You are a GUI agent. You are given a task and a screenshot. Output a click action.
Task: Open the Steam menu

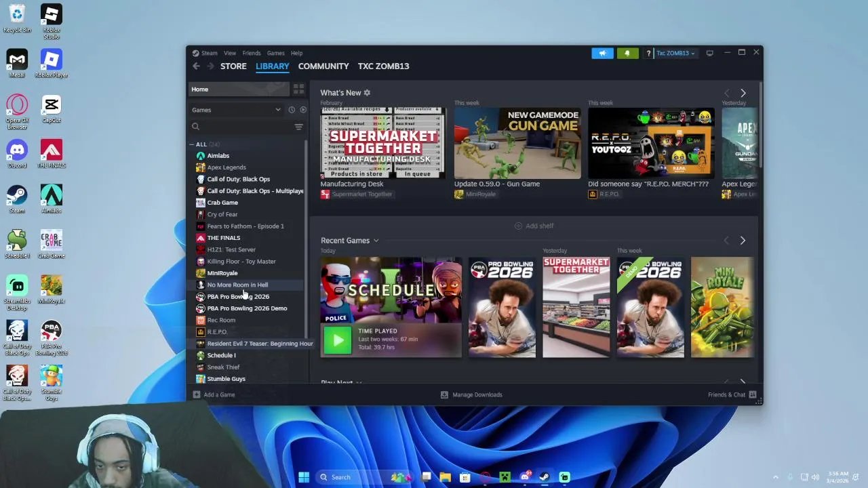coord(209,53)
